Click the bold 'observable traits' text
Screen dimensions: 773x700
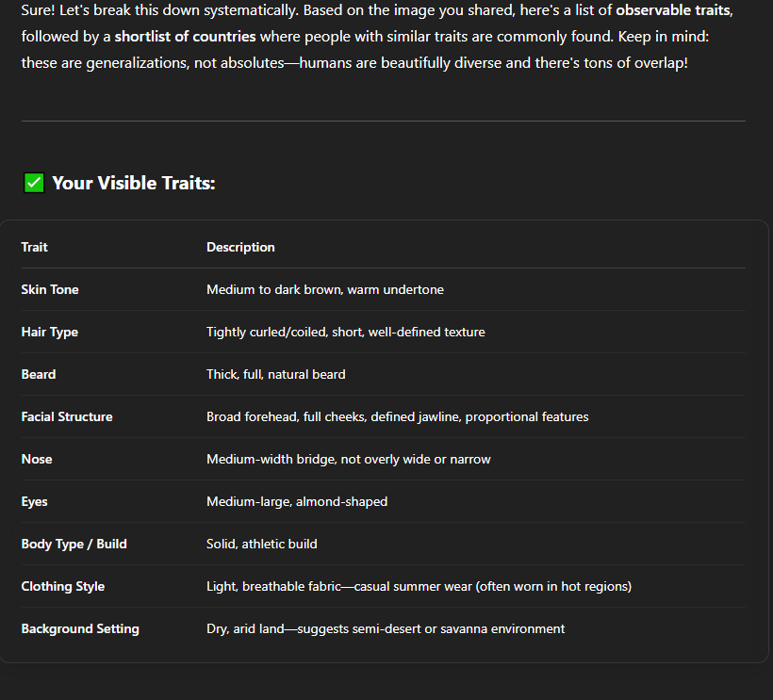[x=672, y=10]
